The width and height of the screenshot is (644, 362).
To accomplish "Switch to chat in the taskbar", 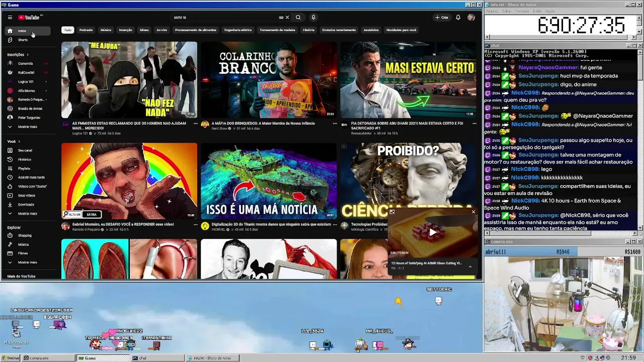I will click(x=157, y=358).
